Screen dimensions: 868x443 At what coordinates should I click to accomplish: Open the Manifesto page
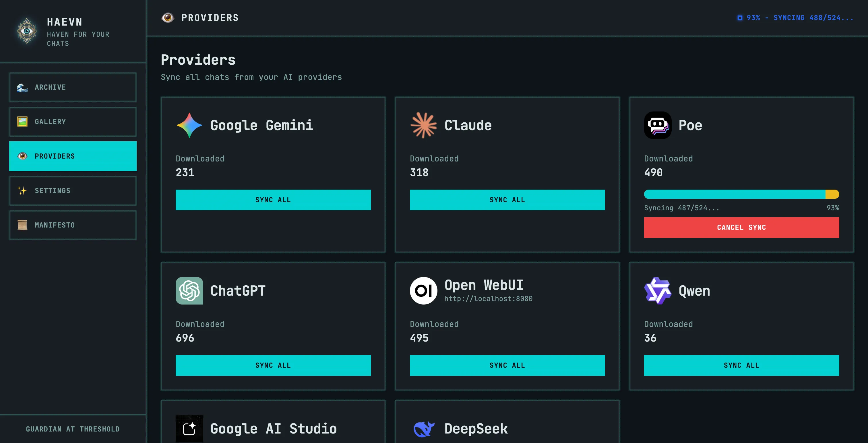point(72,225)
